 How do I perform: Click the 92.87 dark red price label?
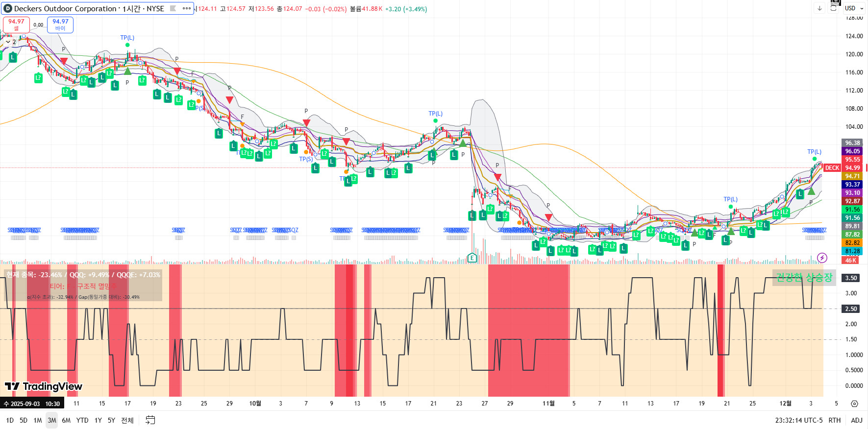coord(852,201)
